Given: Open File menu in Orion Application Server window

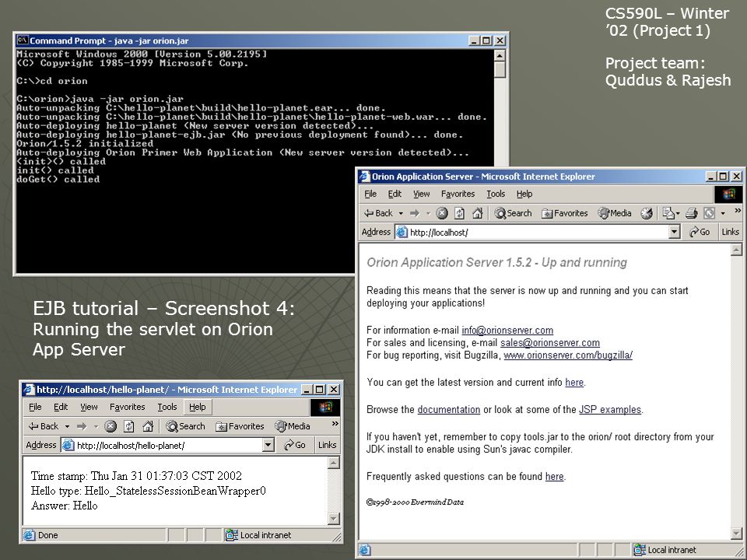Looking at the screenshot, I should [370, 194].
